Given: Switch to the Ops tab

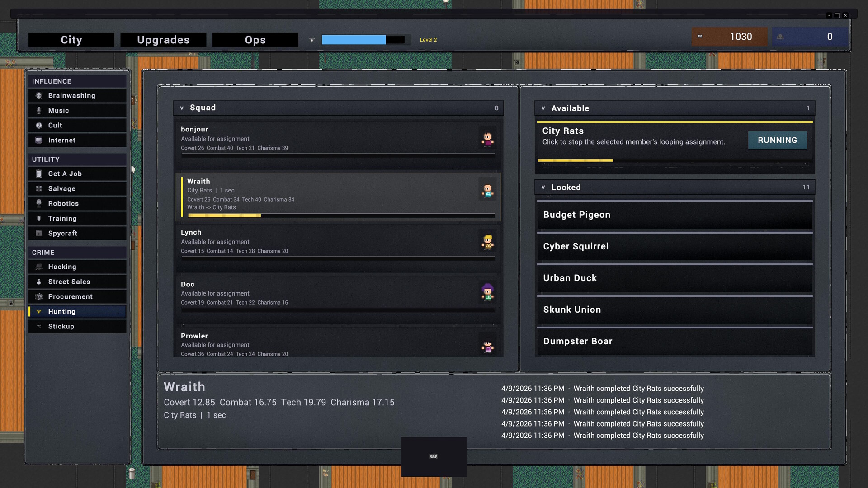Looking at the screenshot, I should (x=255, y=40).
